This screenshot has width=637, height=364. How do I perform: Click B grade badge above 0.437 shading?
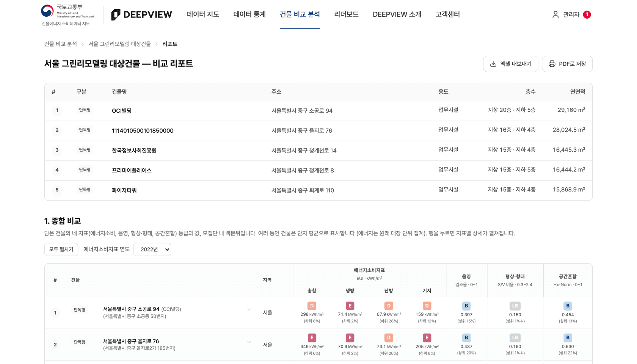point(466,337)
